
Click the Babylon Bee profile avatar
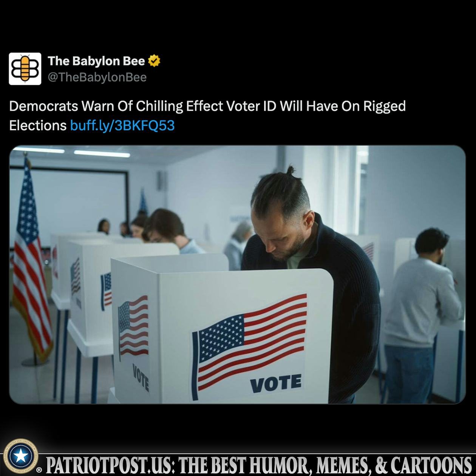(x=25, y=69)
